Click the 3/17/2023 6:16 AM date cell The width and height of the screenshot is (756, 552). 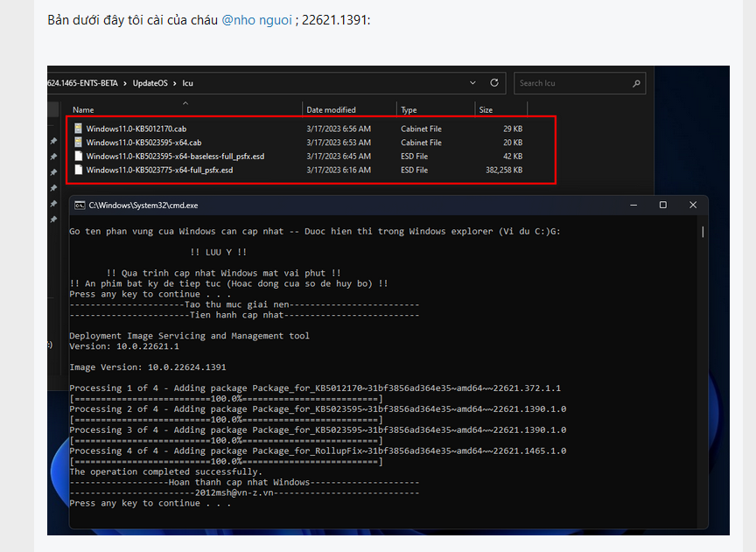[x=339, y=171]
